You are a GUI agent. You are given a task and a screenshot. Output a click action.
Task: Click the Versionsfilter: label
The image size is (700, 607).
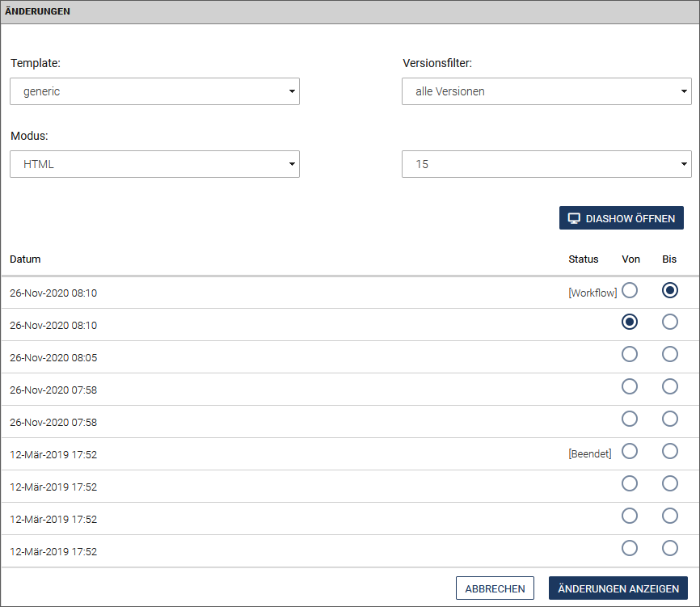pos(437,63)
